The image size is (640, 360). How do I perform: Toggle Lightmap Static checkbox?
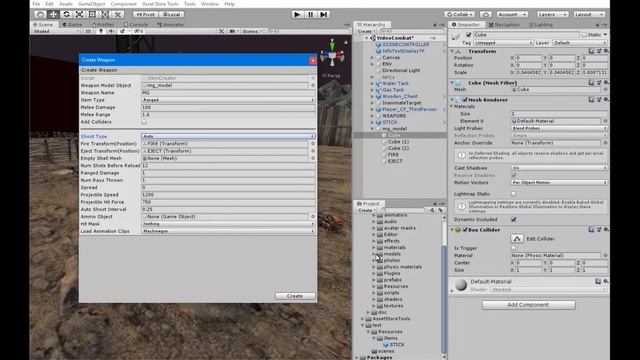click(x=513, y=194)
